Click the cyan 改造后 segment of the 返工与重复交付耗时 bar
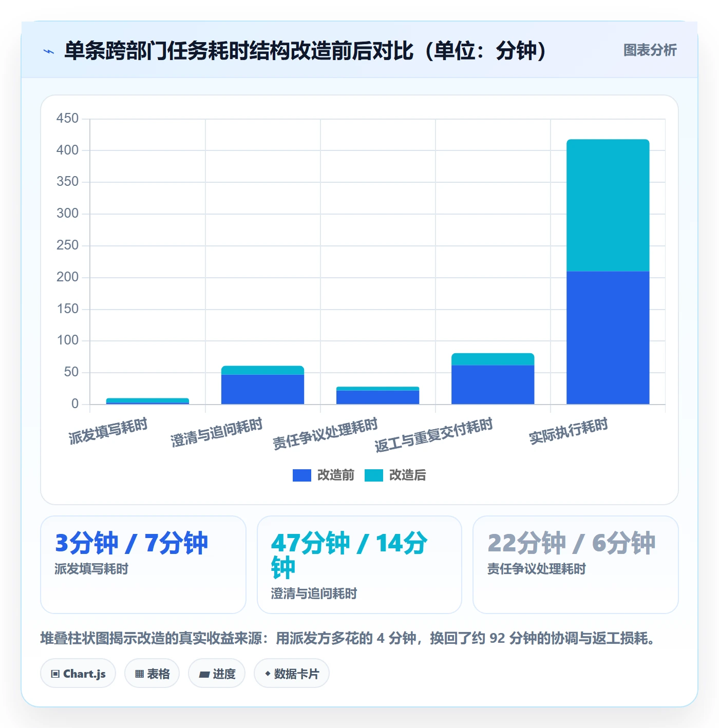Screen dimensions: 719x728 (x=493, y=359)
